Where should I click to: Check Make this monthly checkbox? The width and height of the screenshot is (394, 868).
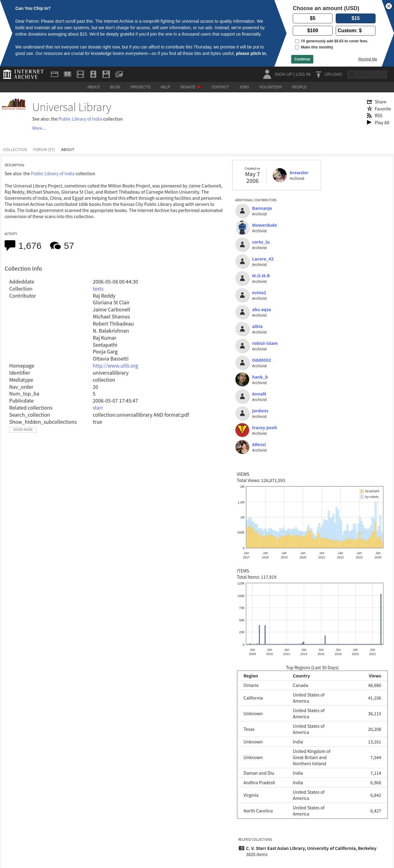[x=297, y=47]
